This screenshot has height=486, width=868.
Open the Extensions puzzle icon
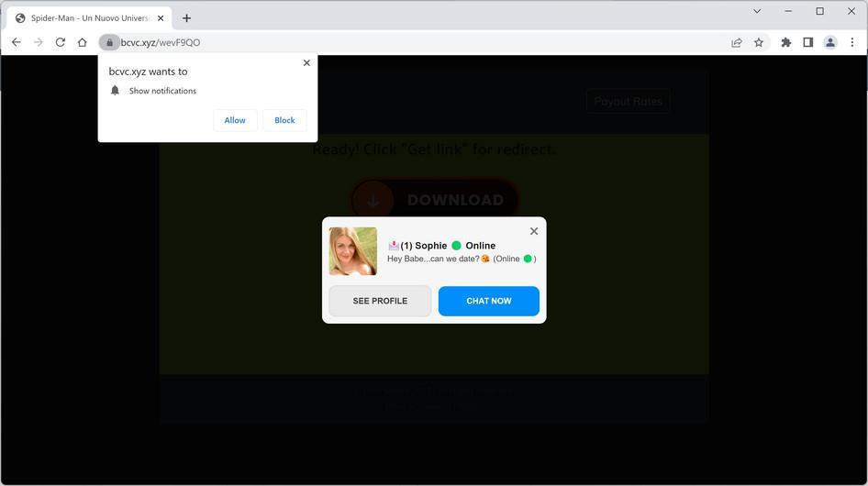[x=785, y=42]
